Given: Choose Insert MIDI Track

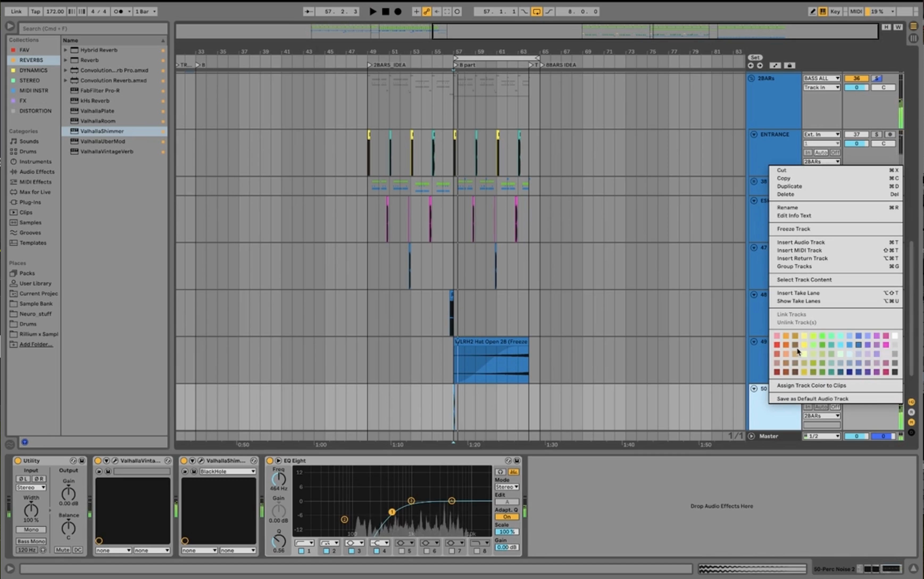Looking at the screenshot, I should (836, 250).
